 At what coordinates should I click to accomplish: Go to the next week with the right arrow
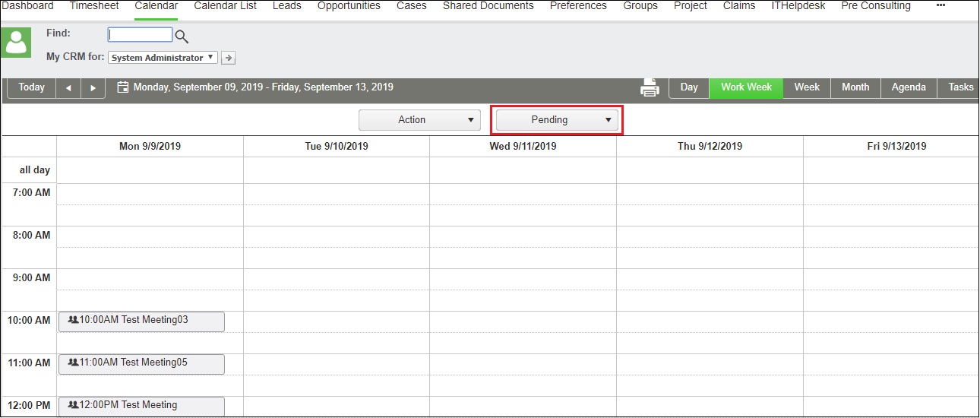coord(93,87)
